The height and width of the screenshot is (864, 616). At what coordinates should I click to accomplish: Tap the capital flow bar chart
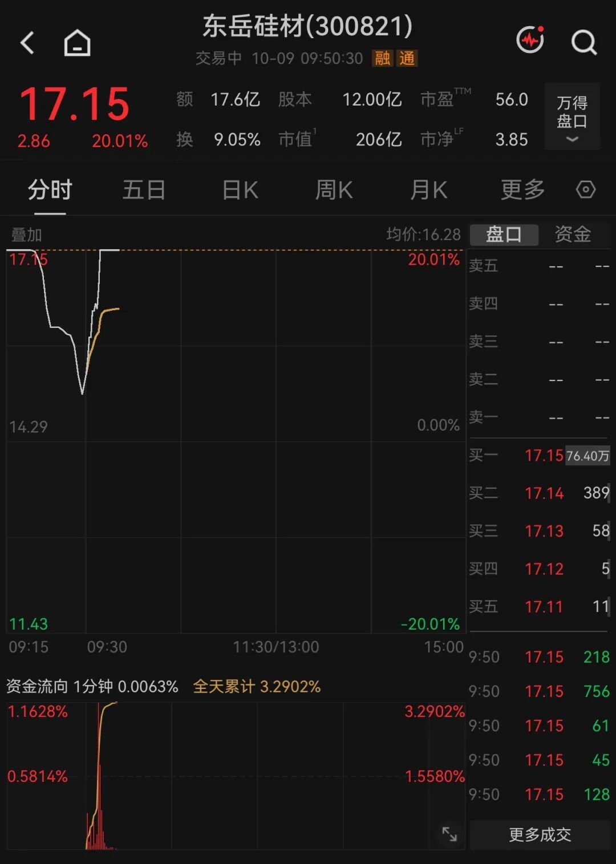click(x=236, y=776)
